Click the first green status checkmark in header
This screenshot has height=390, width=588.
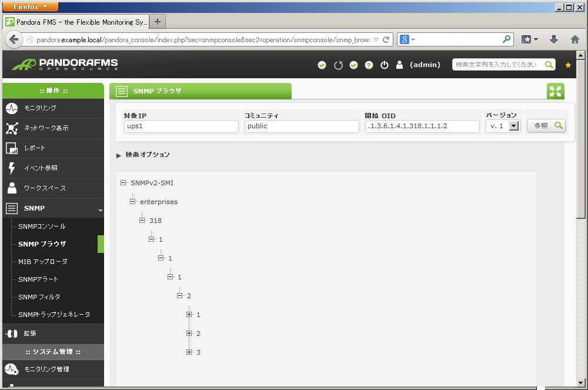coord(322,65)
